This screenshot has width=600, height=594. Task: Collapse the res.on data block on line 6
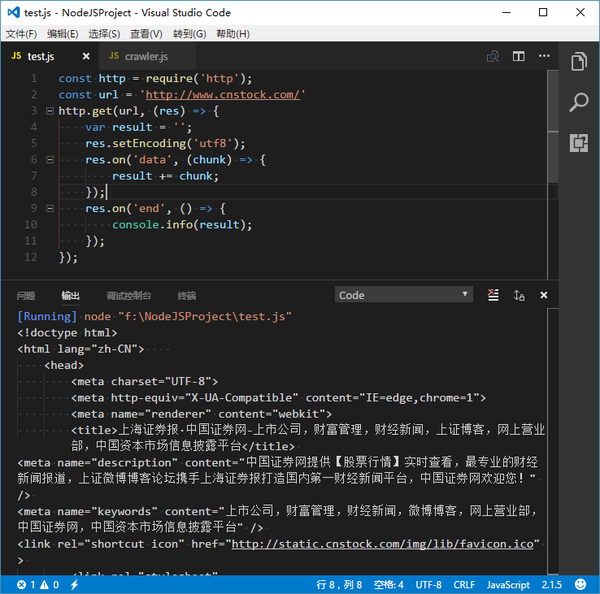pos(50,160)
